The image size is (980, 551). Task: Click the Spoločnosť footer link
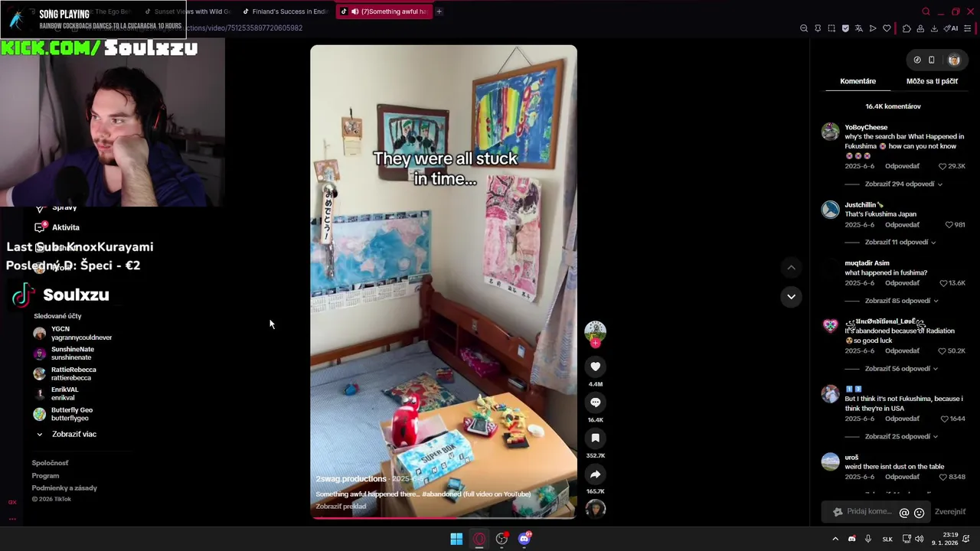coord(50,463)
